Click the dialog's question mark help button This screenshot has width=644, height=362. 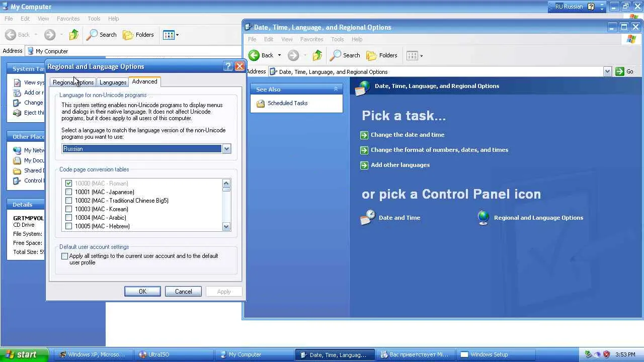[228, 66]
